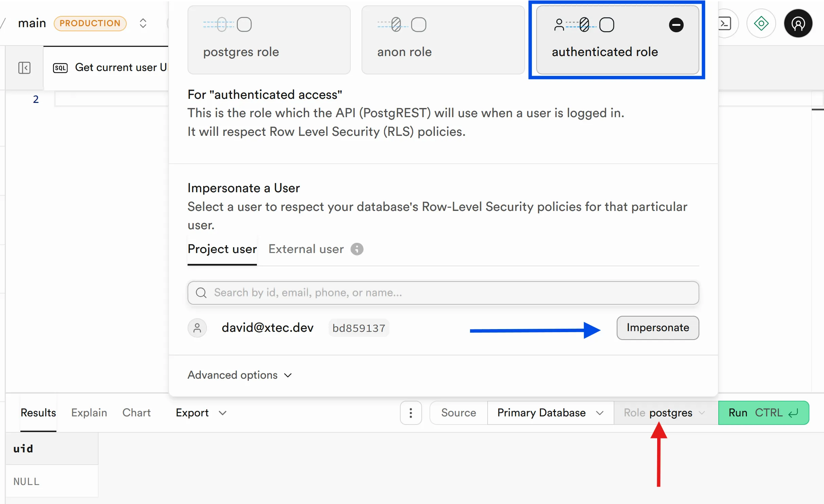Click the user account avatar icon
Screen dimensions: 824x504
(798, 23)
